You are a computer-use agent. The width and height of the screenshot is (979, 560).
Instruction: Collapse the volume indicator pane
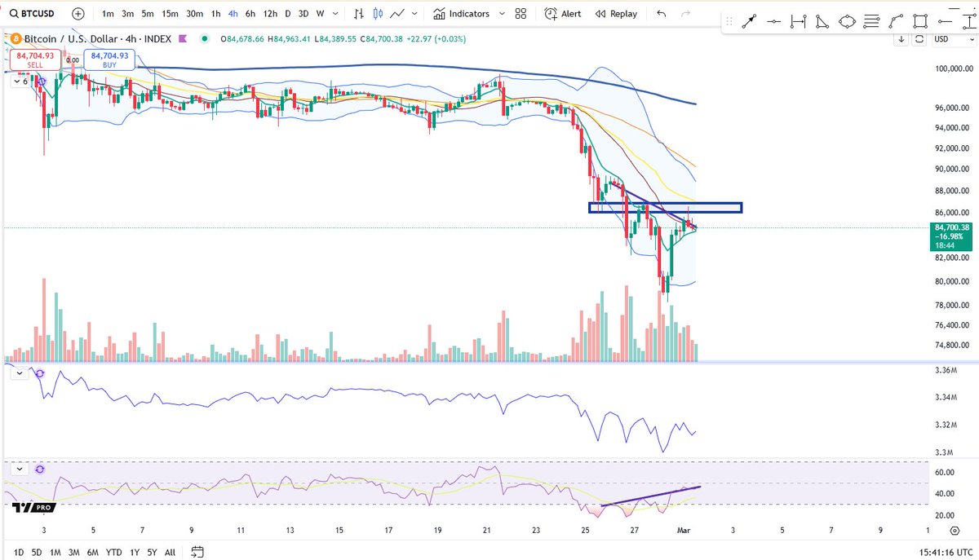click(20, 373)
